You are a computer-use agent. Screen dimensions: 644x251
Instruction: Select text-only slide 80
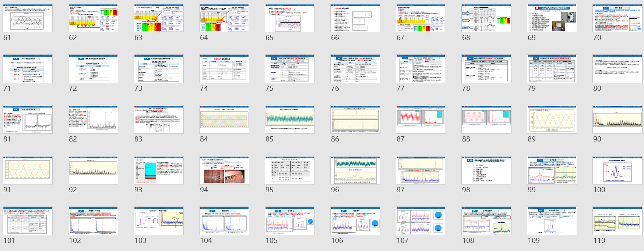click(617, 69)
